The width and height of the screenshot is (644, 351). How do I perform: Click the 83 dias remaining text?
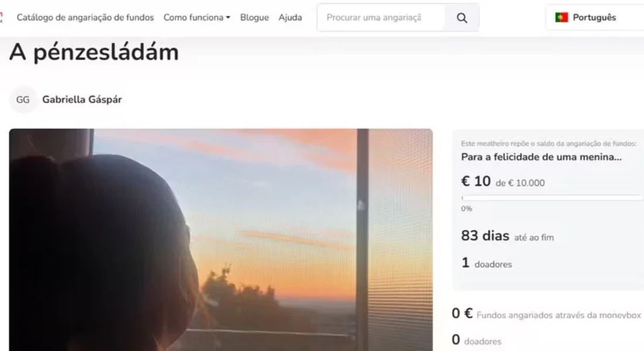coord(485,236)
